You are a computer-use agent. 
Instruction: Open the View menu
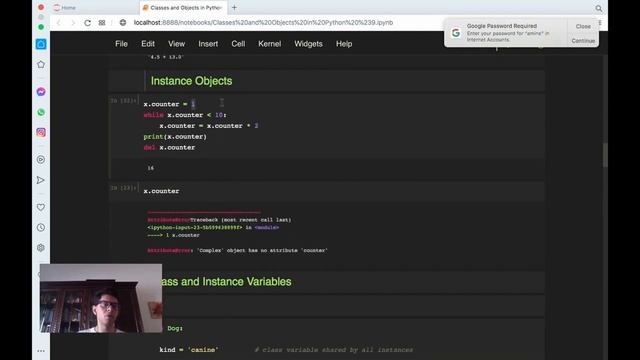(176, 44)
